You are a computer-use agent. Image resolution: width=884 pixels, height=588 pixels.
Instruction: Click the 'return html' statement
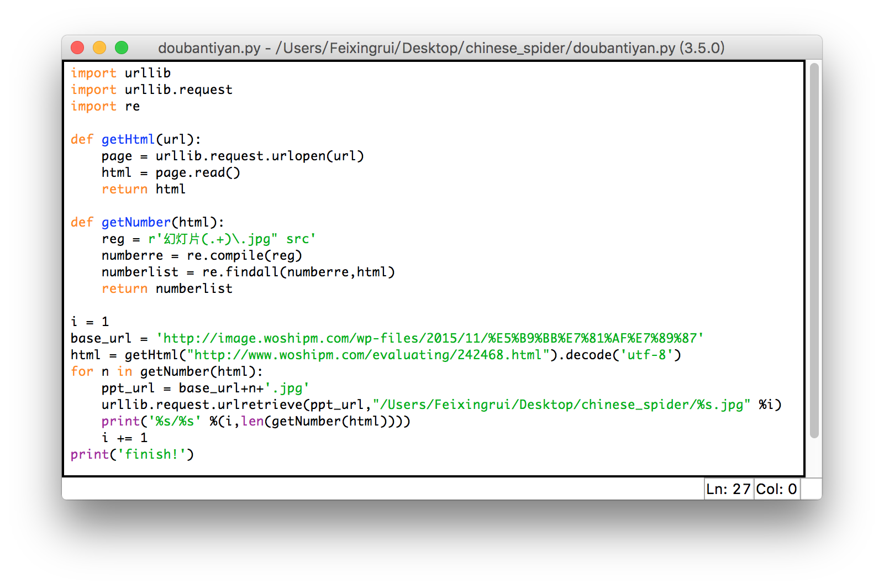point(144,189)
